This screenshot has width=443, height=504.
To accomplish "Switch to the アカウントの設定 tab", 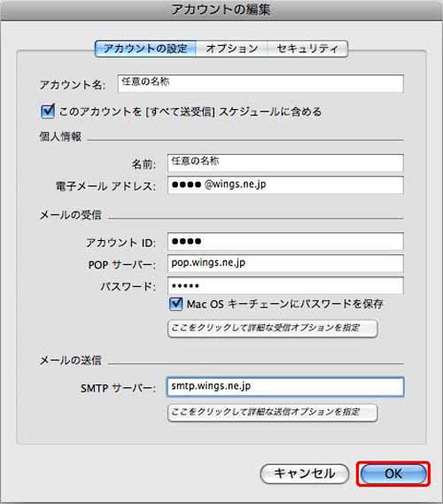I will tap(145, 49).
